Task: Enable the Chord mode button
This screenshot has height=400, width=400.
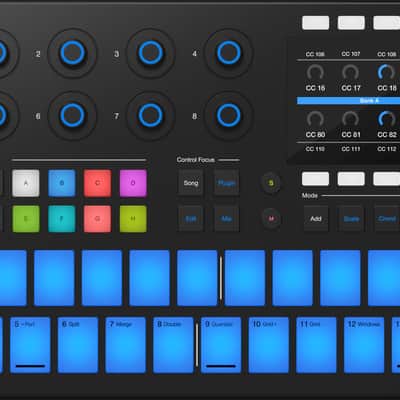Action: pyautogui.click(x=387, y=219)
